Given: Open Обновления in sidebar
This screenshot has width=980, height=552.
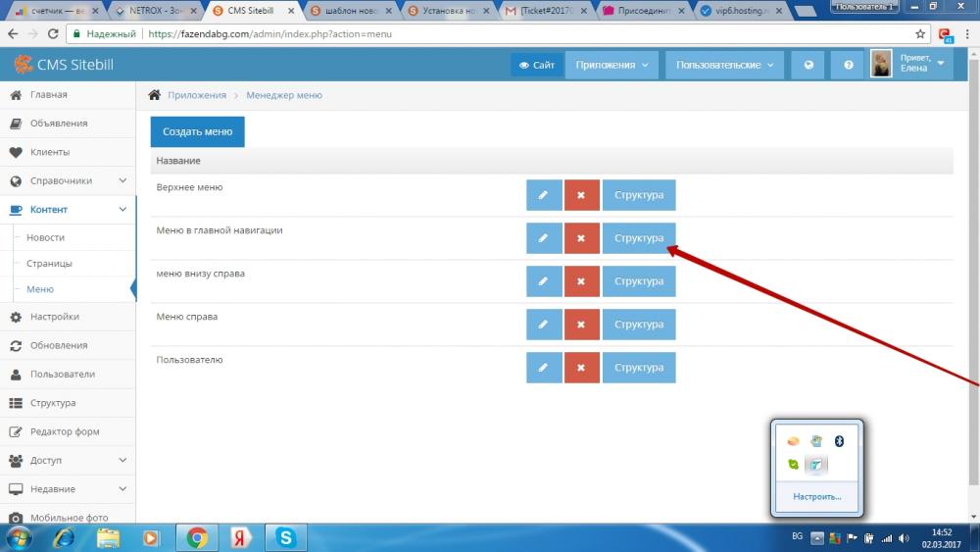Looking at the screenshot, I should pos(68,346).
